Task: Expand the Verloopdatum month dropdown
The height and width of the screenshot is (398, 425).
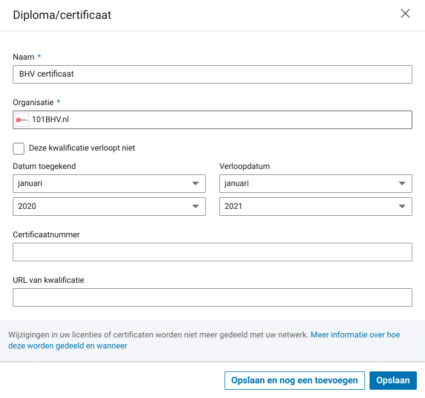Action: pos(315,183)
